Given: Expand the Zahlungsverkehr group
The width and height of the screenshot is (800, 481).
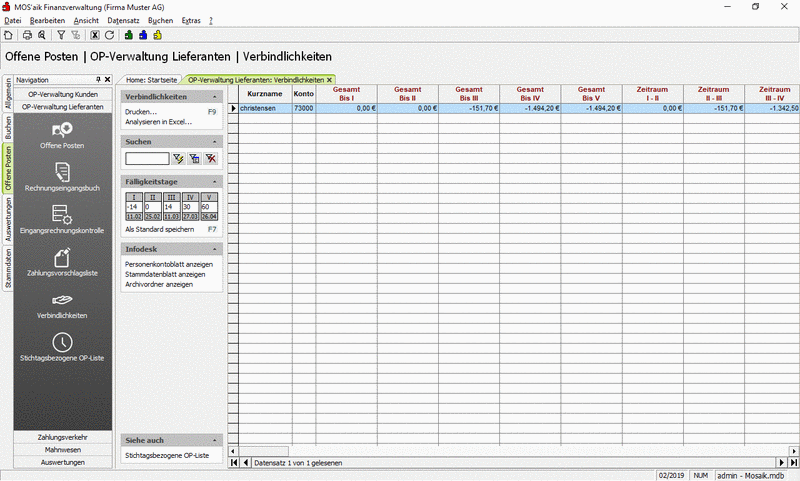Looking at the screenshot, I should point(63,438).
